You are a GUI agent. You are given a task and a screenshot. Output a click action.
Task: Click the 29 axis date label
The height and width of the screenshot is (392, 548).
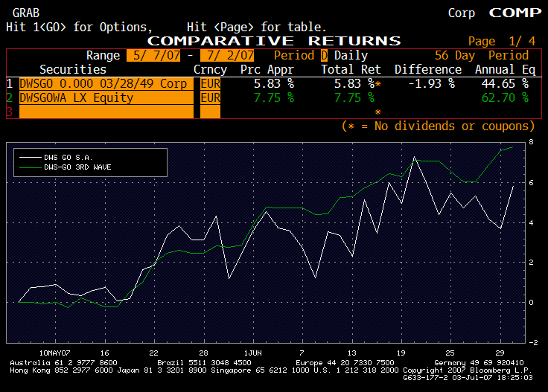(500, 353)
